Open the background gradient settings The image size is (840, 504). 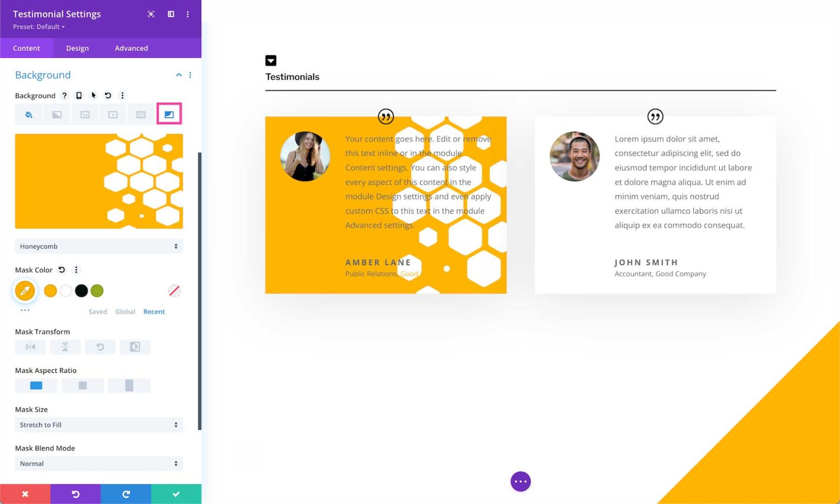coord(57,114)
